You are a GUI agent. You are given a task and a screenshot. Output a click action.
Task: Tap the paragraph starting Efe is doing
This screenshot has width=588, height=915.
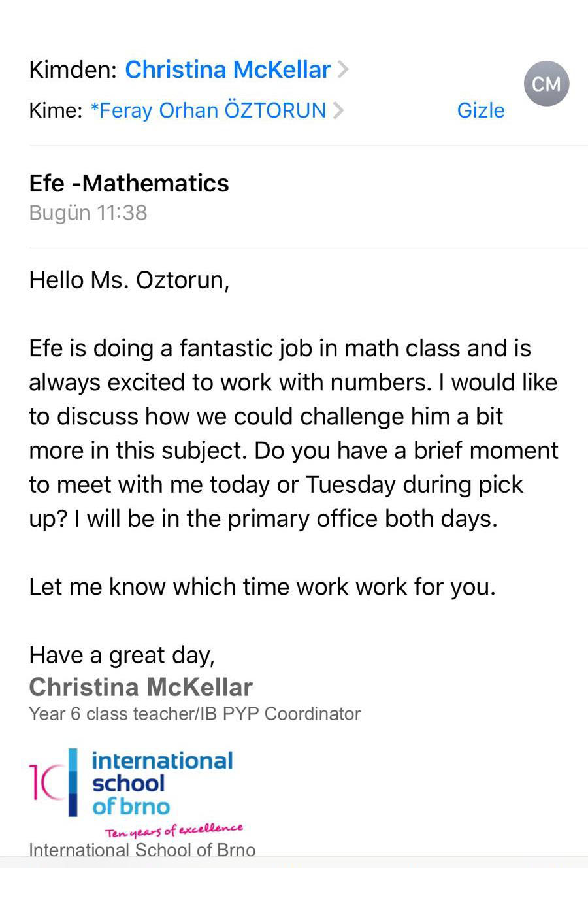293,433
